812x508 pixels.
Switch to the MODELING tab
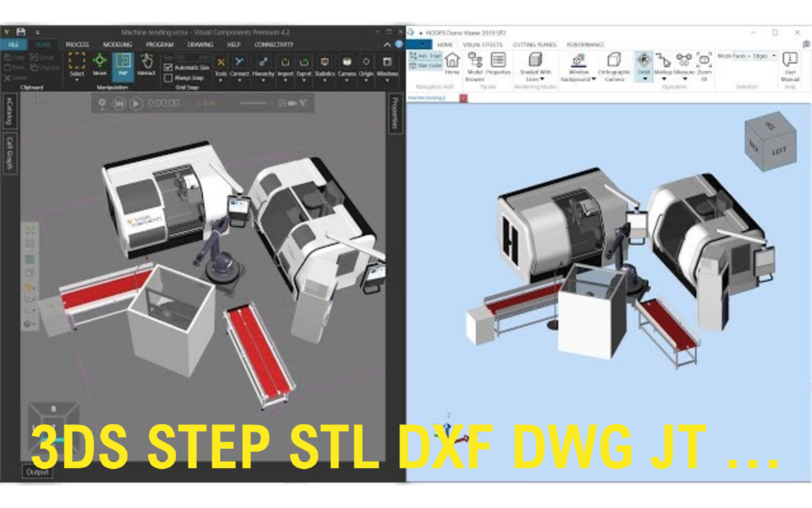(118, 45)
